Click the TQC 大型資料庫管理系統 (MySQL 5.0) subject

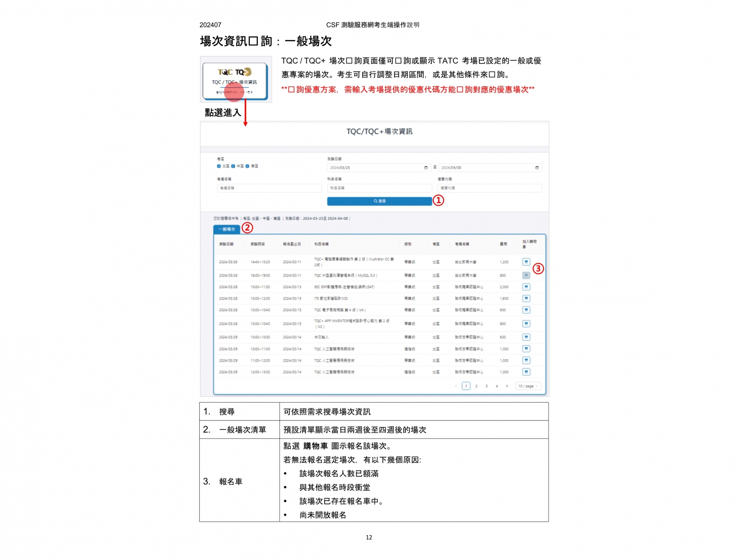click(345, 275)
